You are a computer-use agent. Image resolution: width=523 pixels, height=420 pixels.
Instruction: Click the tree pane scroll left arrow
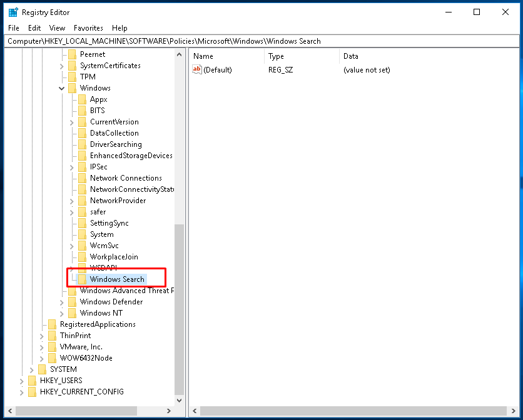coord(10,411)
